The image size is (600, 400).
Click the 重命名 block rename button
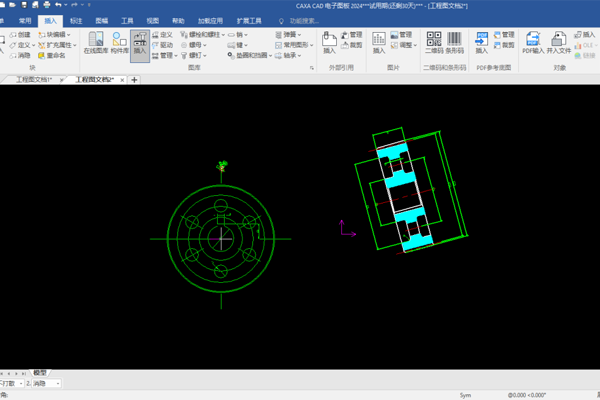pos(52,56)
